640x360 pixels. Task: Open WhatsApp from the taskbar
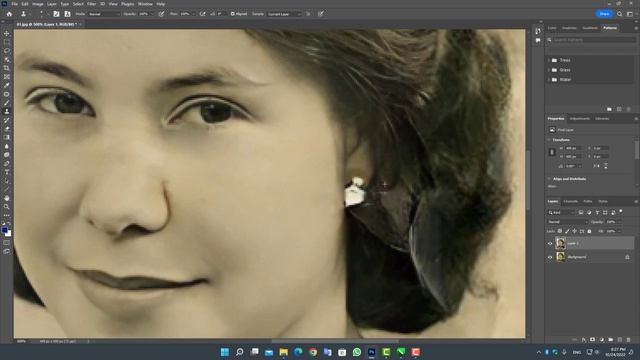(x=357, y=352)
